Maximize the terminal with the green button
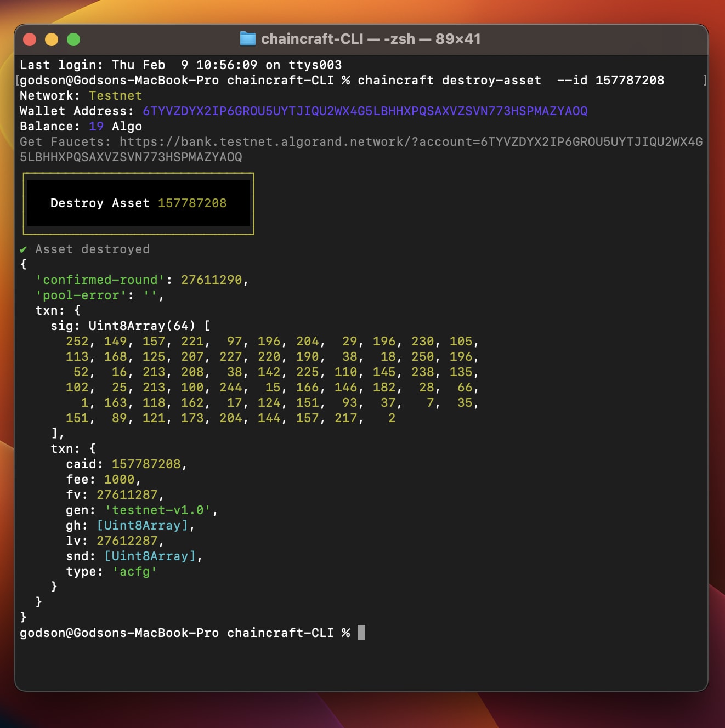 [x=73, y=39]
